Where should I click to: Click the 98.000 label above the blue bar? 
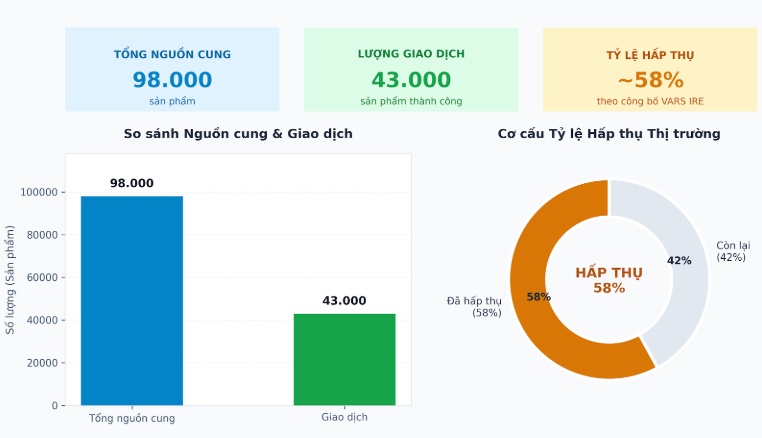pyautogui.click(x=132, y=183)
